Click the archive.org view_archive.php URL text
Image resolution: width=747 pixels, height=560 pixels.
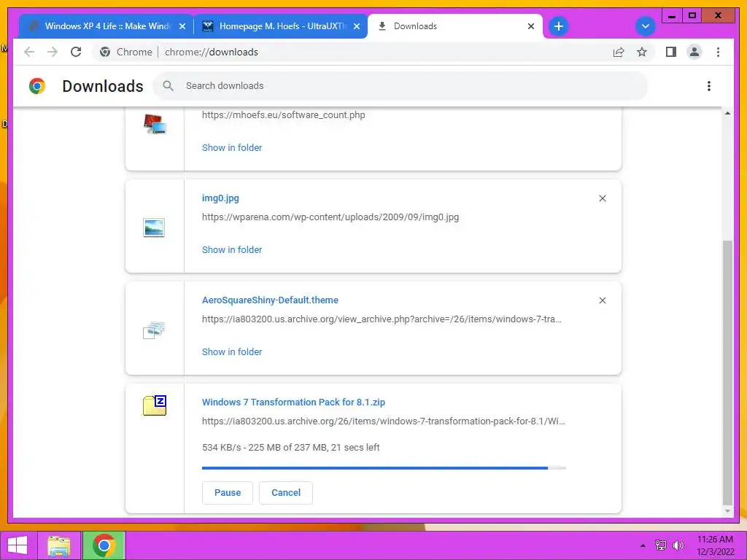pyautogui.click(x=382, y=319)
